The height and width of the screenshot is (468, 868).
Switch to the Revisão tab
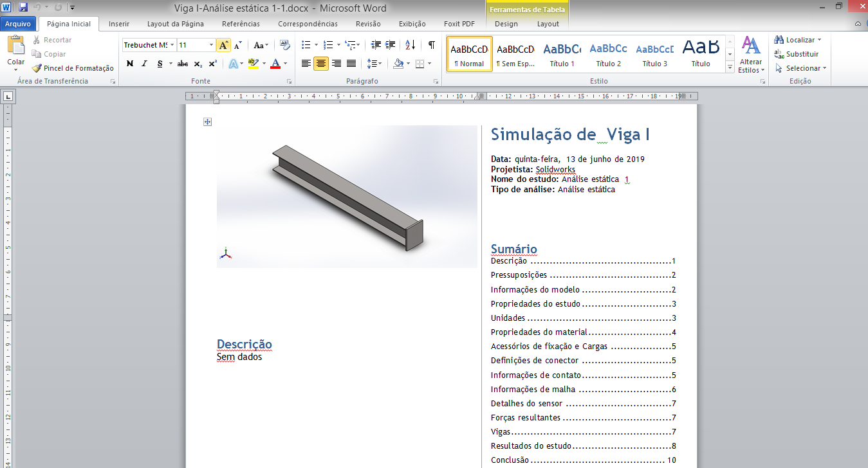point(368,24)
